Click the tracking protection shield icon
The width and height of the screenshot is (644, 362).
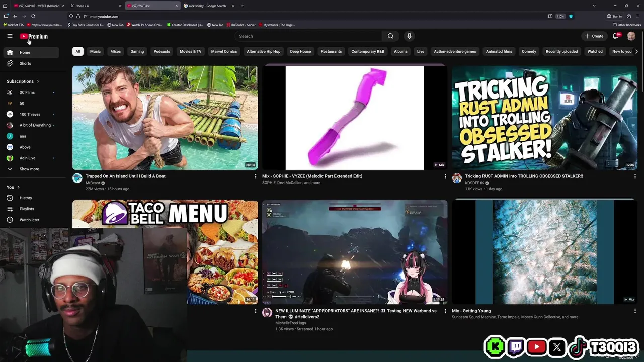coord(71,16)
